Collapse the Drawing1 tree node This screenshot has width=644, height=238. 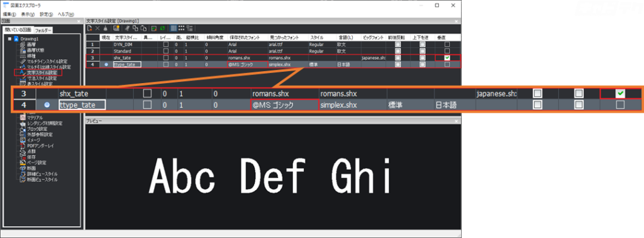(x=10, y=38)
